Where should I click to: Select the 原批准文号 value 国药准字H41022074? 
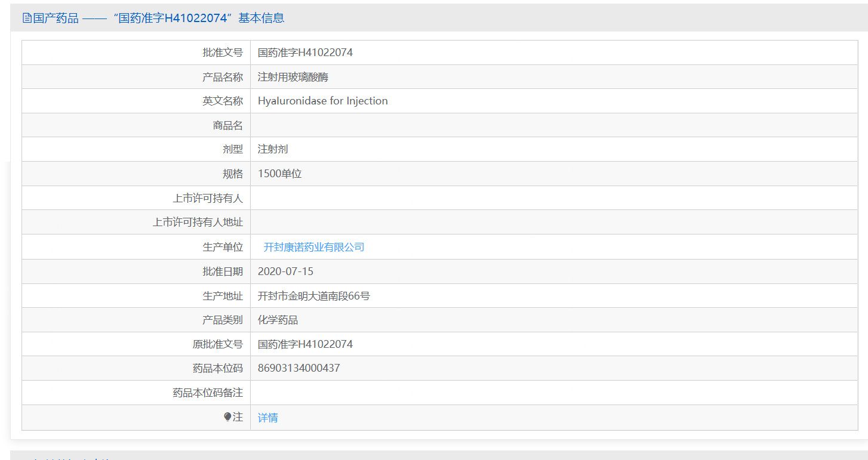[305, 344]
